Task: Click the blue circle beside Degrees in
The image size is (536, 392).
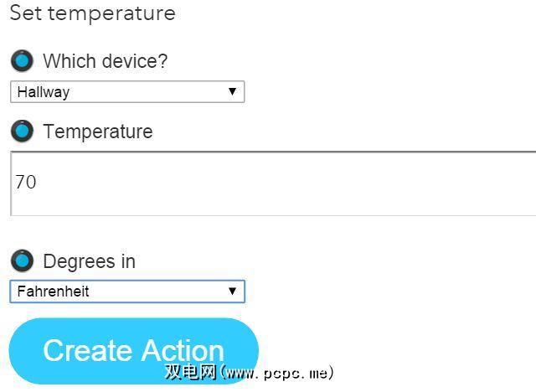Action: [x=22, y=260]
